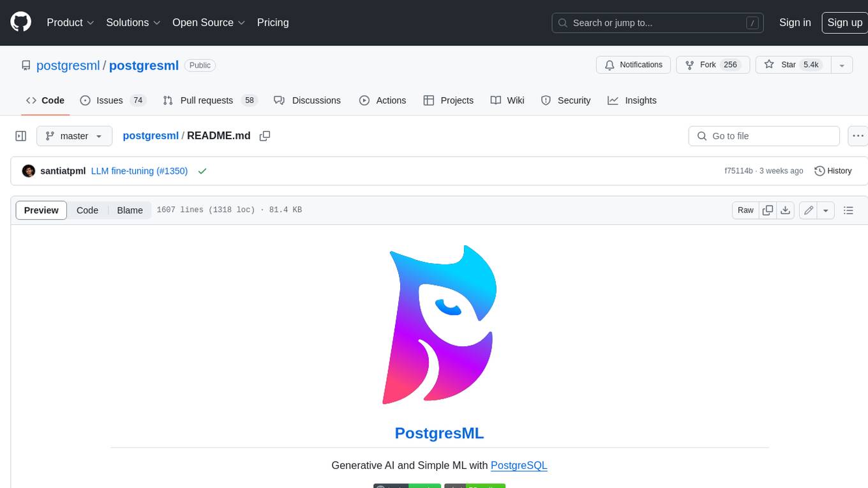Open the Issues tab
Viewport: 868px width, 488px height.
(113, 100)
